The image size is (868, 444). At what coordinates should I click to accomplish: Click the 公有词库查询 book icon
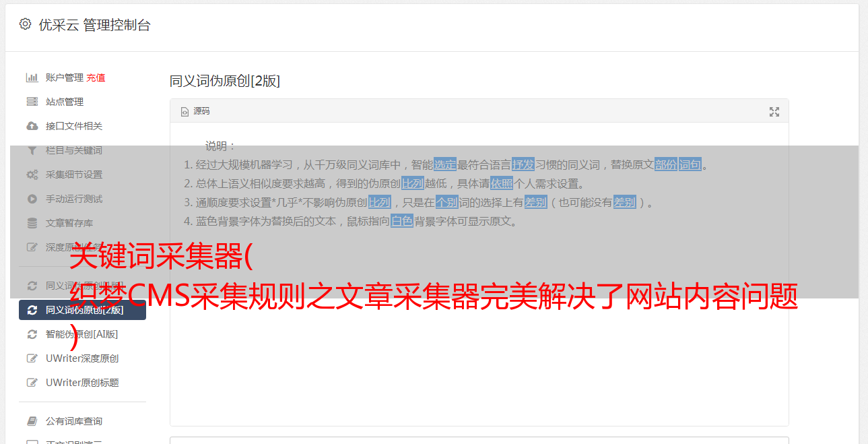coord(32,421)
